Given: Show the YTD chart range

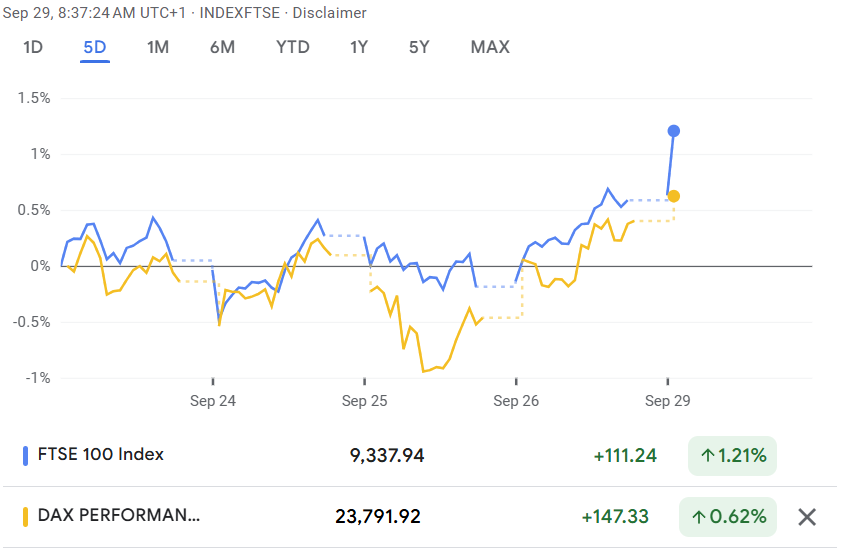Looking at the screenshot, I should click(x=293, y=47).
